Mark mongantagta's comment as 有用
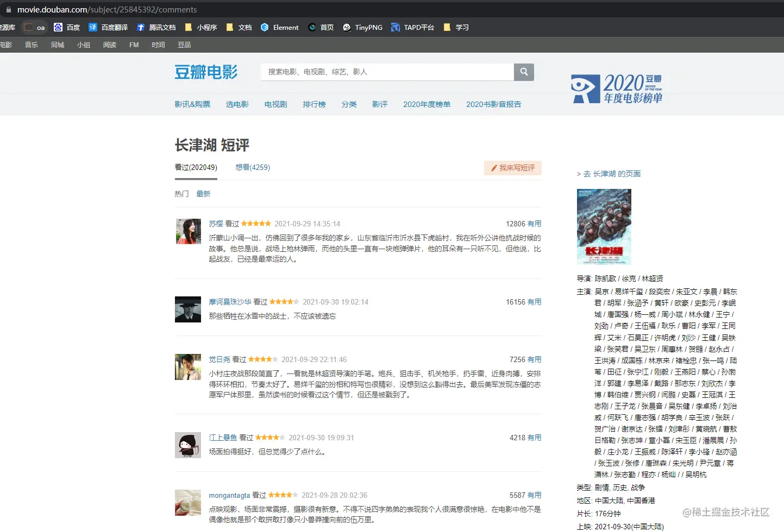784x532 pixels. (x=535, y=495)
